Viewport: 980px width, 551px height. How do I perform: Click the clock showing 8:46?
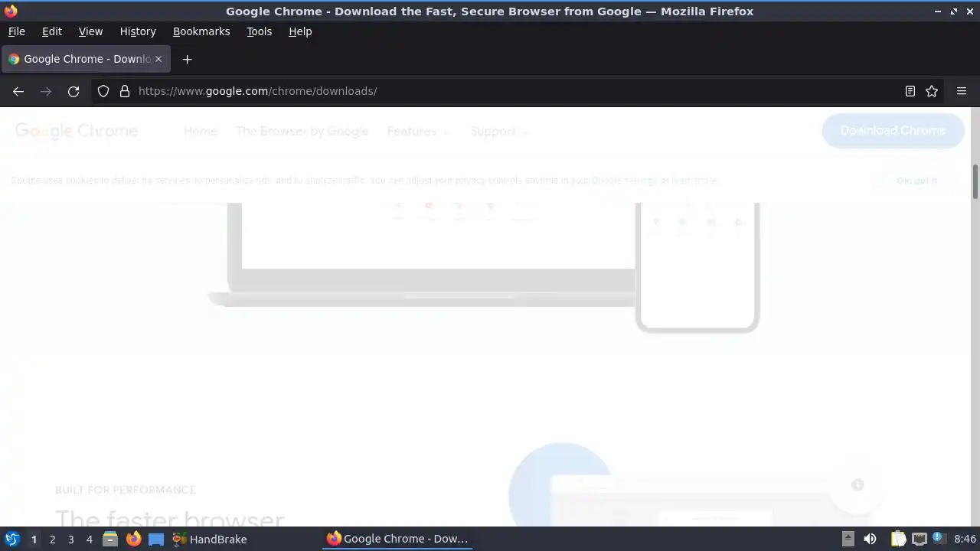(x=965, y=539)
